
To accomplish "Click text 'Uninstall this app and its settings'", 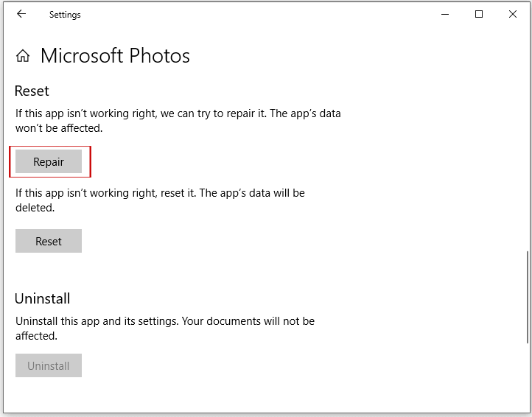I will tap(97, 321).
